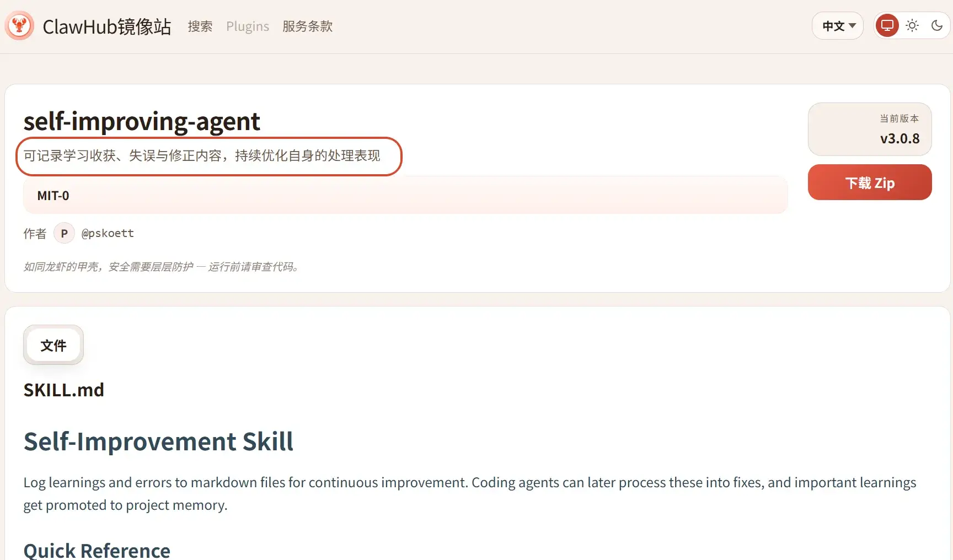Open the 服务条款 page link
This screenshot has width=953, height=560.
click(307, 26)
